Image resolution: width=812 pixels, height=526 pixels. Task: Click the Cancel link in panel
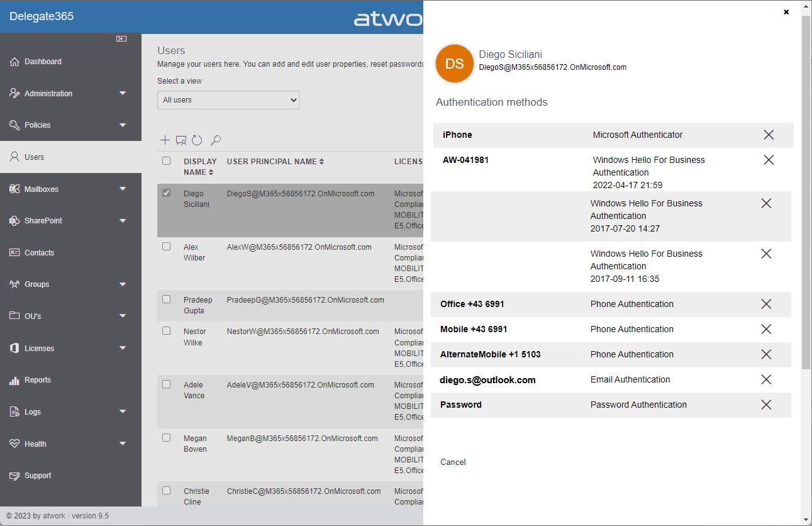point(453,462)
